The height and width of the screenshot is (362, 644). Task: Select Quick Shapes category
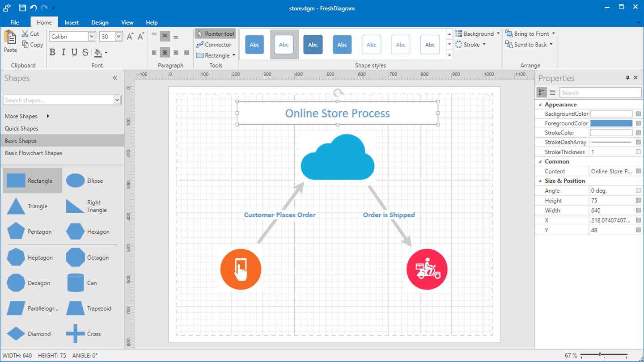tap(62, 128)
